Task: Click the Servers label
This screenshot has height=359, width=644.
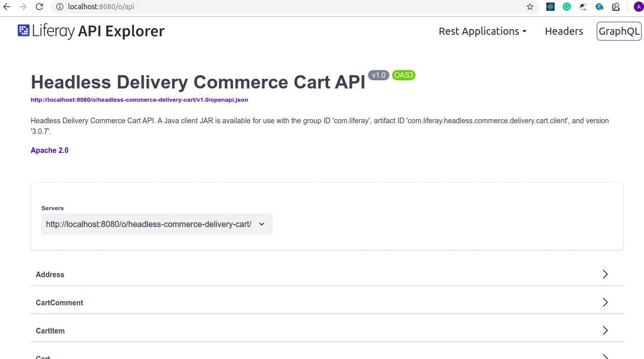Action: pyautogui.click(x=53, y=208)
